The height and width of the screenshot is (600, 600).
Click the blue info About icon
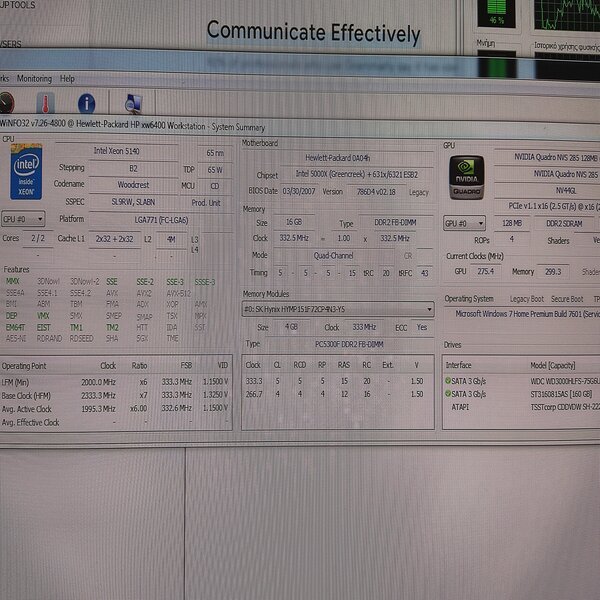tap(86, 104)
